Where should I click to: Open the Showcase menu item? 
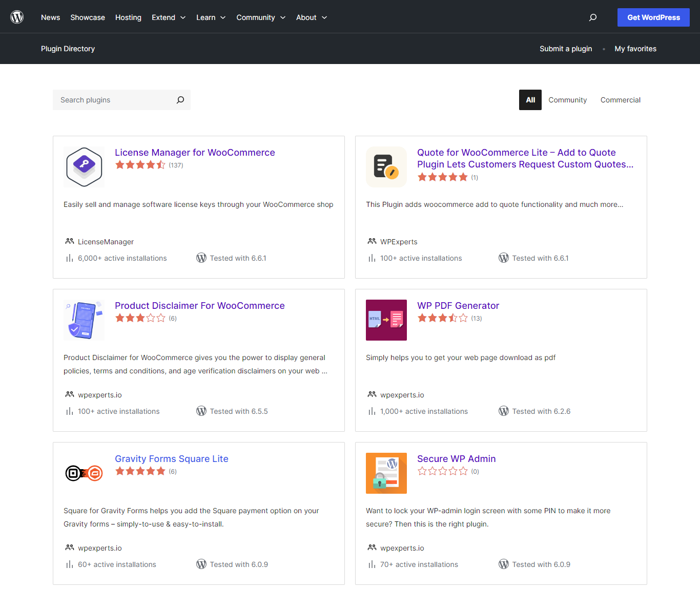click(88, 17)
